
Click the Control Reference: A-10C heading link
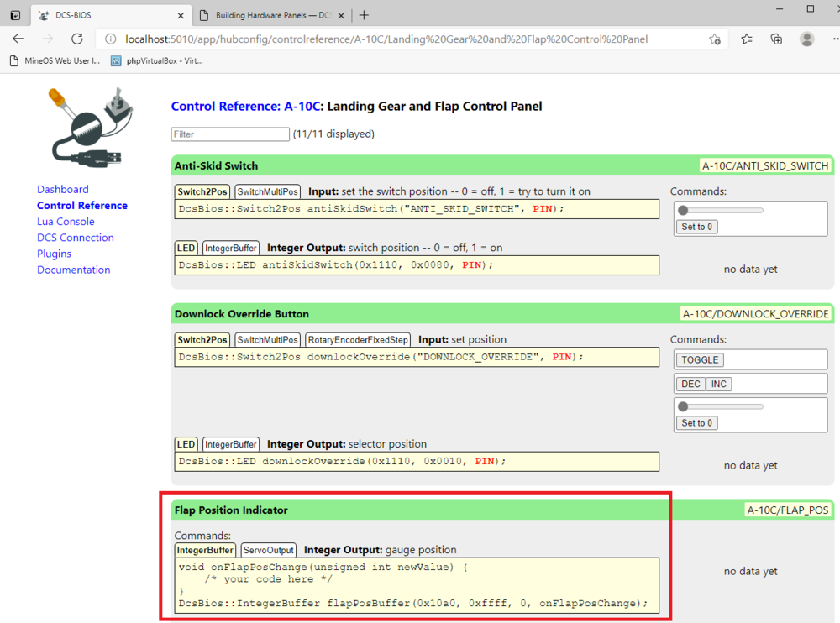click(x=246, y=106)
